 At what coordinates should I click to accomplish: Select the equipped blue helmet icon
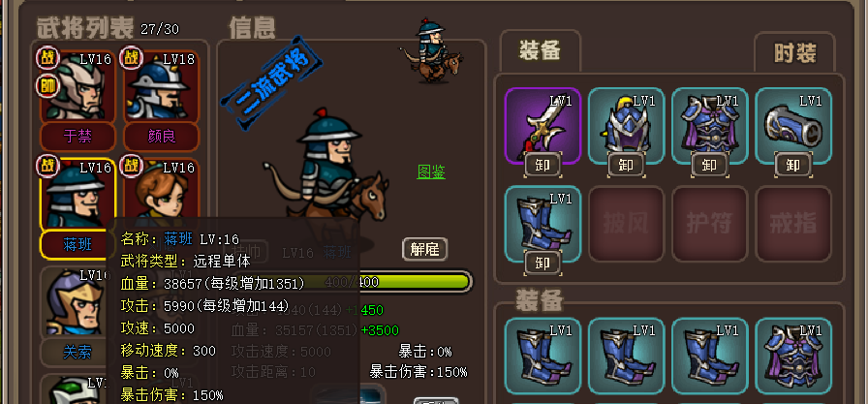(626, 126)
